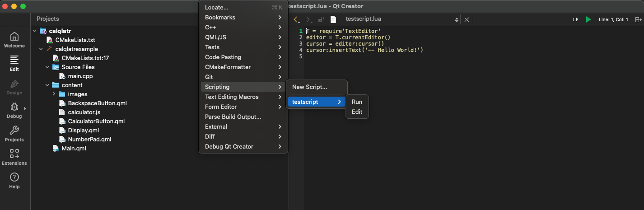Expand the images folder
Screen dimensions: 644x210
(54, 94)
